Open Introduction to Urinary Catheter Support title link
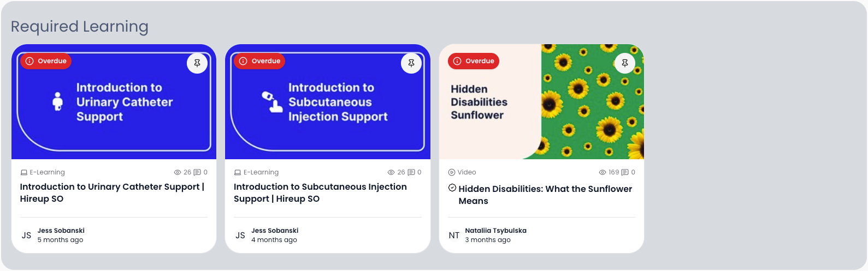The image size is (868, 271). click(112, 192)
